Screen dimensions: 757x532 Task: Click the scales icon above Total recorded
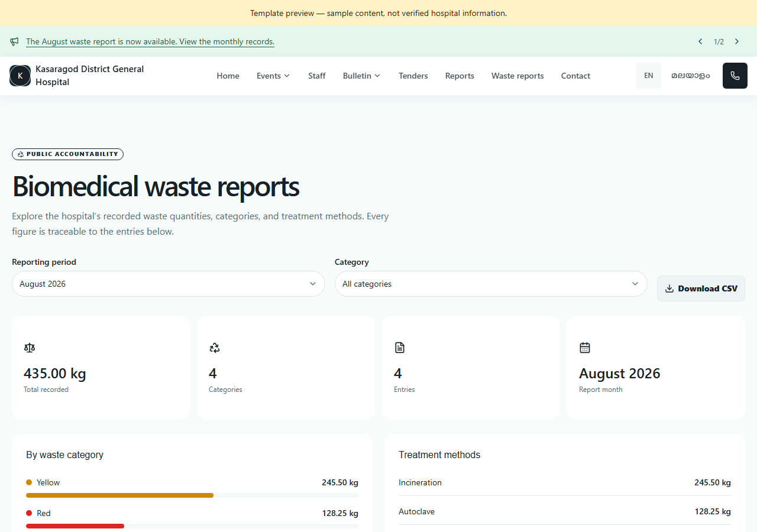coord(30,348)
